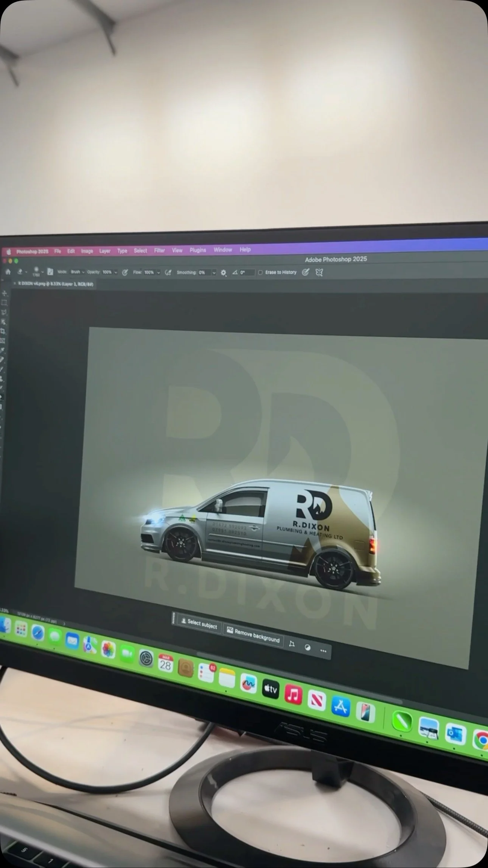
Task: Open the Help menu
Action: pos(245,249)
